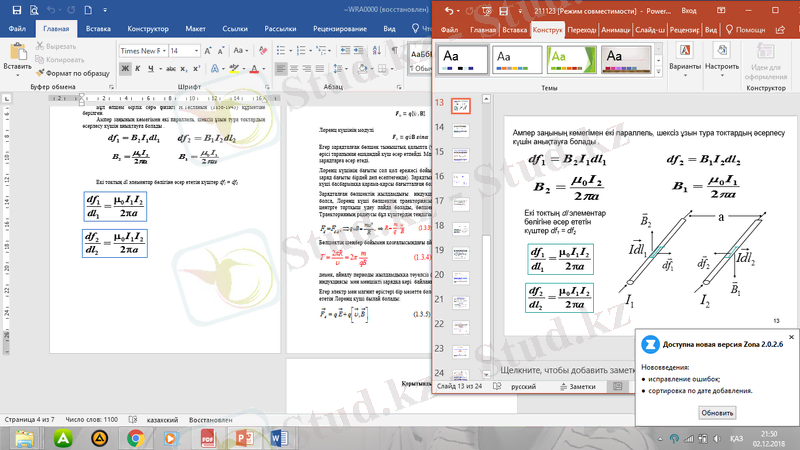Open Google Chrome from the taskbar
800x450 pixels.
134,437
